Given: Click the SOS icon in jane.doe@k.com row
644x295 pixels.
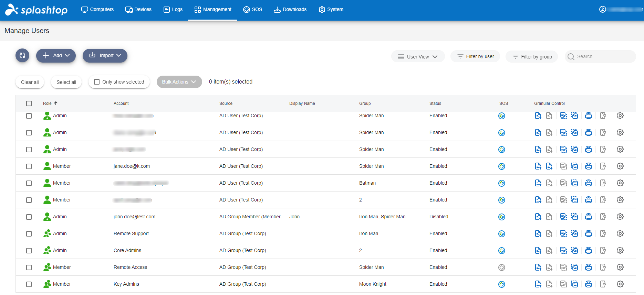Looking at the screenshot, I should (x=502, y=166).
